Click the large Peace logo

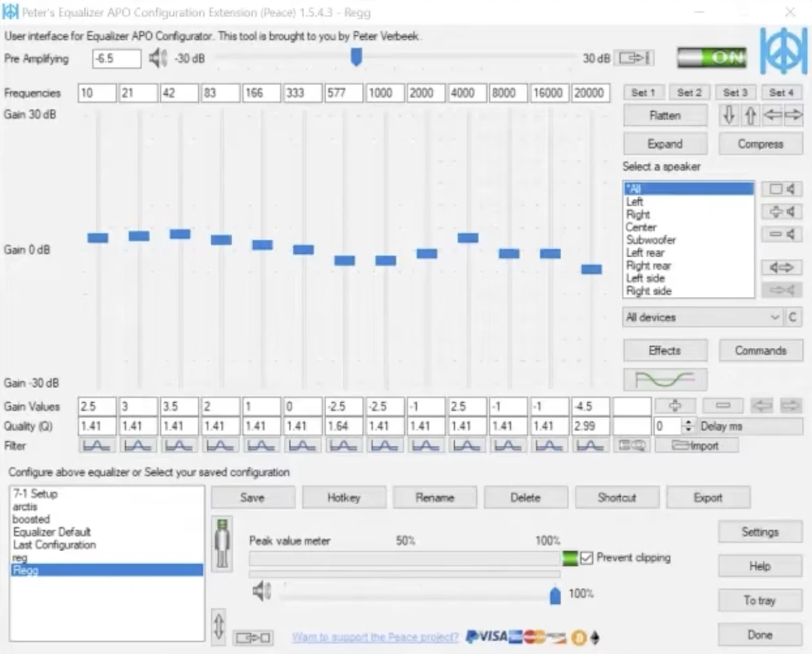point(784,51)
